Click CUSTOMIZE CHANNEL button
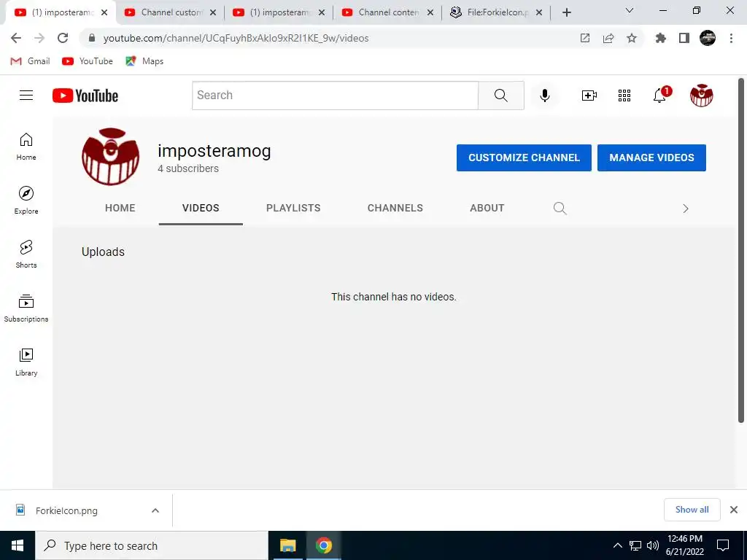 [524, 157]
